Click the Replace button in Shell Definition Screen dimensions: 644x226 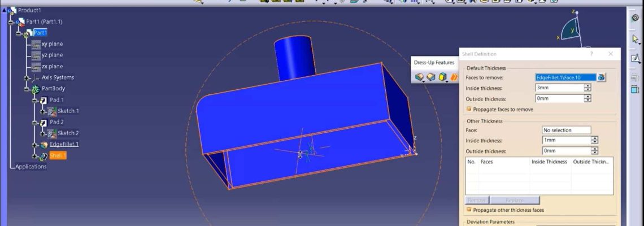[515, 201]
